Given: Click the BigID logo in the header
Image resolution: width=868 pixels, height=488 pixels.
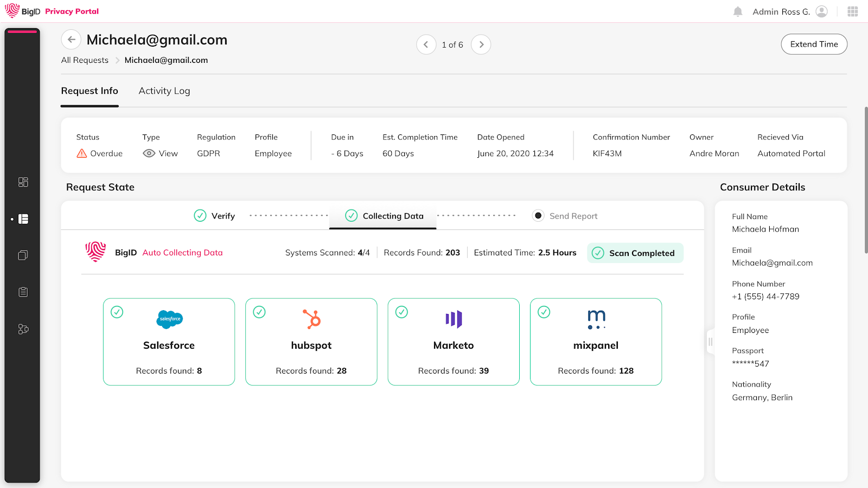Looking at the screenshot, I should [22, 11].
